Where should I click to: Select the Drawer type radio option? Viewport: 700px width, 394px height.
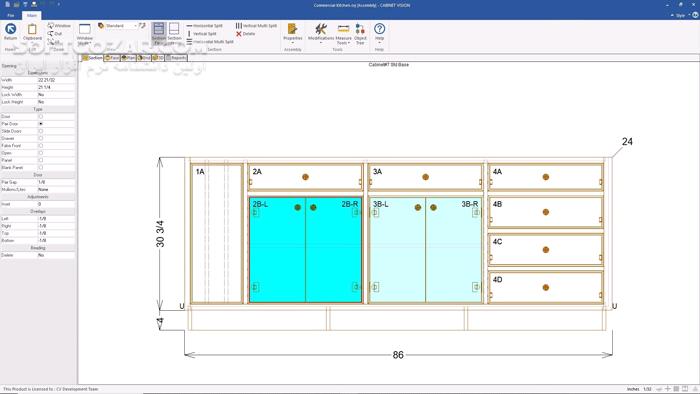tap(41, 138)
